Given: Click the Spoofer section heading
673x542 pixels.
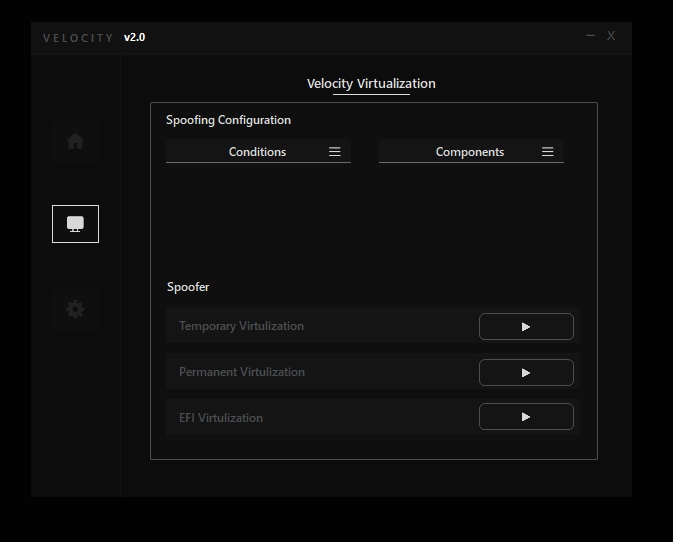Looking at the screenshot, I should coord(188,287).
